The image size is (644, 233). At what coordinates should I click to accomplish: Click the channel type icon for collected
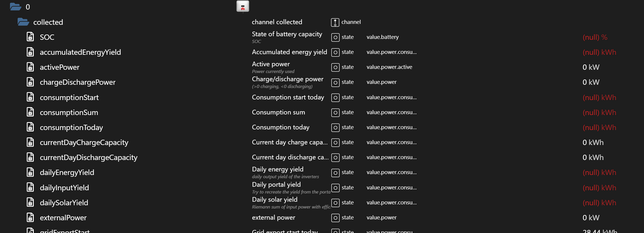pyautogui.click(x=335, y=22)
